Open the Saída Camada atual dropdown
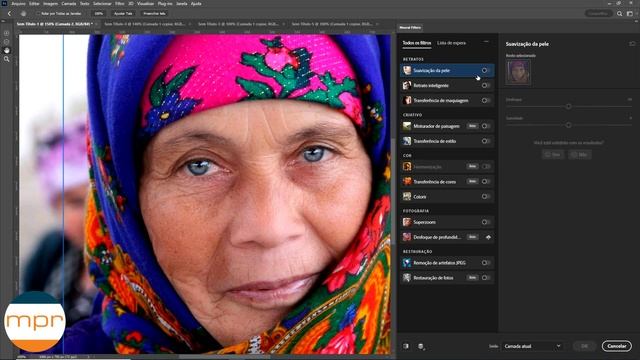 pyautogui.click(x=532, y=346)
